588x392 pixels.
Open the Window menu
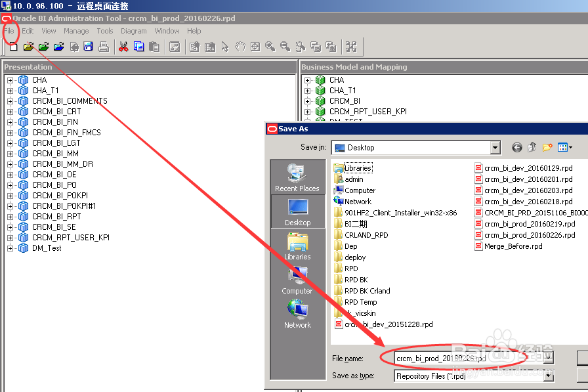click(167, 31)
